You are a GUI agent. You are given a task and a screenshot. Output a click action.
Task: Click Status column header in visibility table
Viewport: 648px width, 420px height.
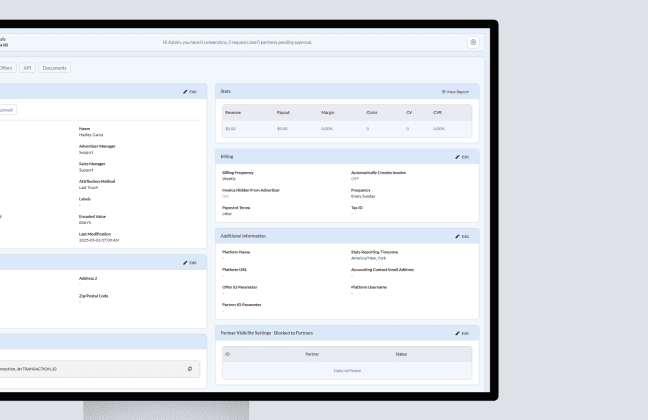coord(401,354)
